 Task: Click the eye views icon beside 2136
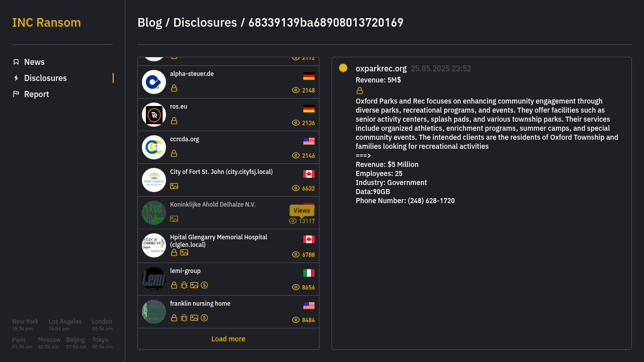point(296,123)
